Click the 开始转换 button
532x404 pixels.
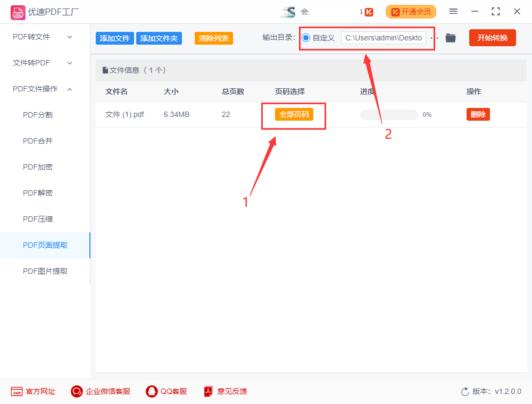click(492, 38)
